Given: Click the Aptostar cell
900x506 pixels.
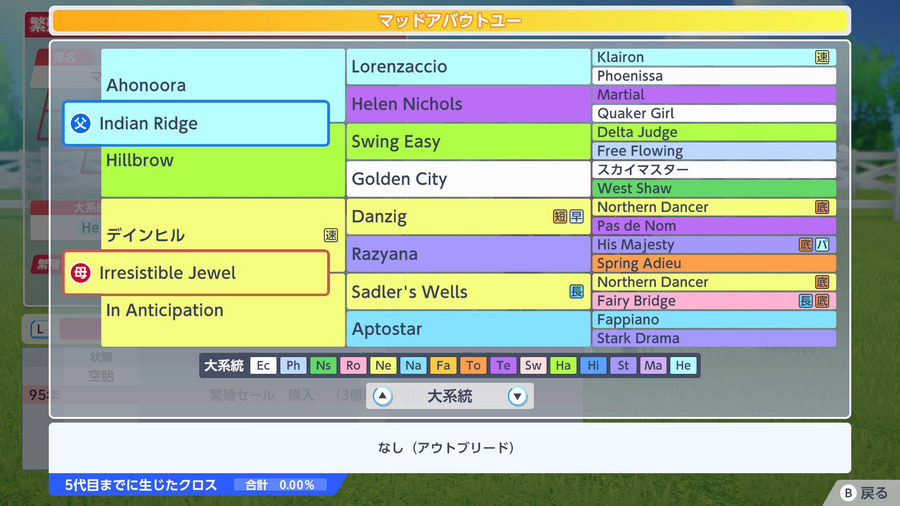Looking at the screenshot, I should tap(468, 329).
